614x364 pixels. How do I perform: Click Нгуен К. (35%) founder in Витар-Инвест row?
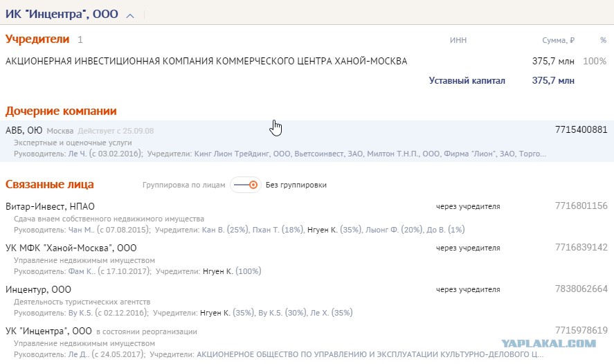[334, 230]
